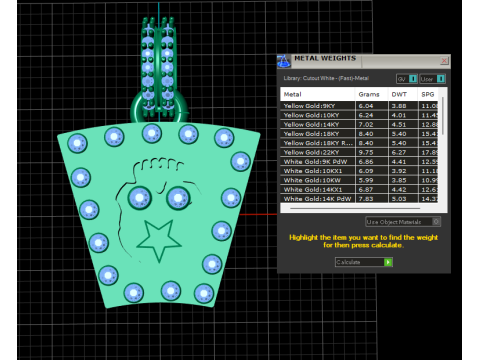Screen dimensions: 480x360
Task: Click the DWT column header
Action: (403, 94)
